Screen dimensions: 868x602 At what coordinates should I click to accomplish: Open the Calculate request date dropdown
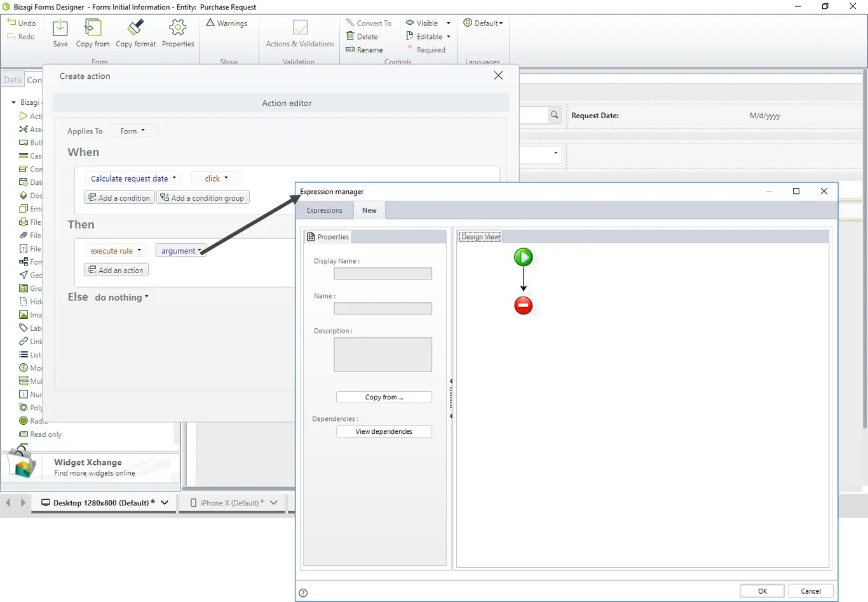pyautogui.click(x=133, y=178)
